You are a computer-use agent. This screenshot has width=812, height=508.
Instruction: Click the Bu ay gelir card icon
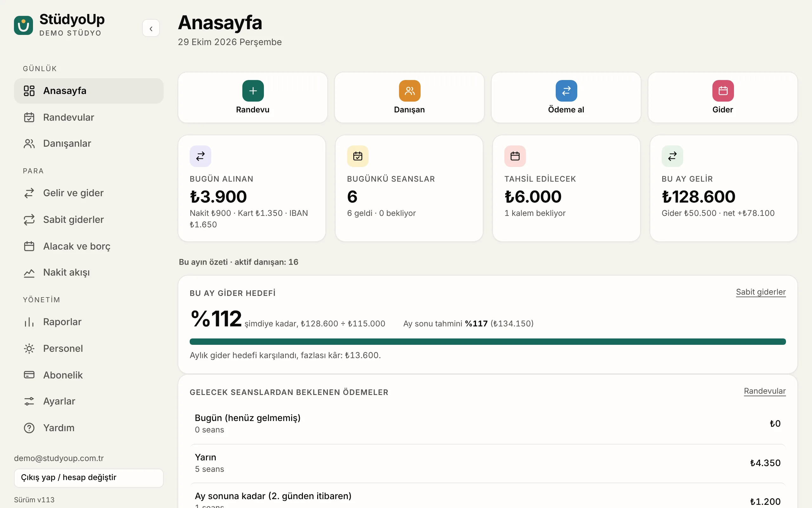pos(672,156)
